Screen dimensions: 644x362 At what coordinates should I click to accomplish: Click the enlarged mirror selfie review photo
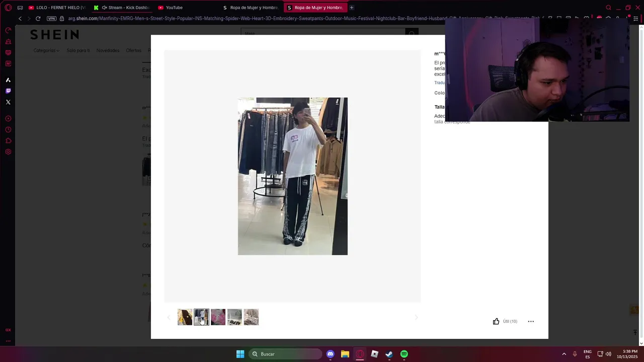click(x=293, y=176)
